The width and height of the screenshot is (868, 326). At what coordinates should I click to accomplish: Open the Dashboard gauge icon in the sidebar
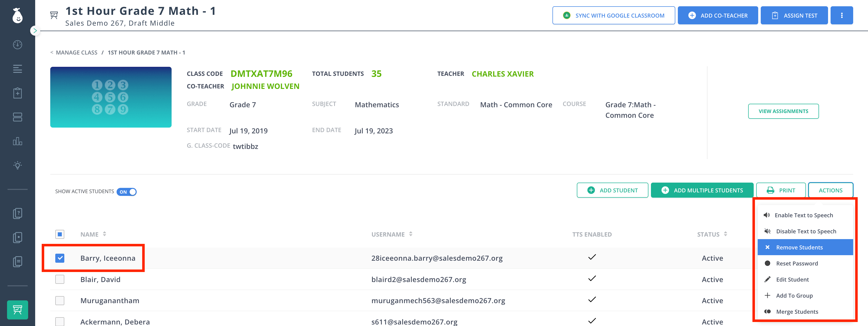[x=18, y=45]
